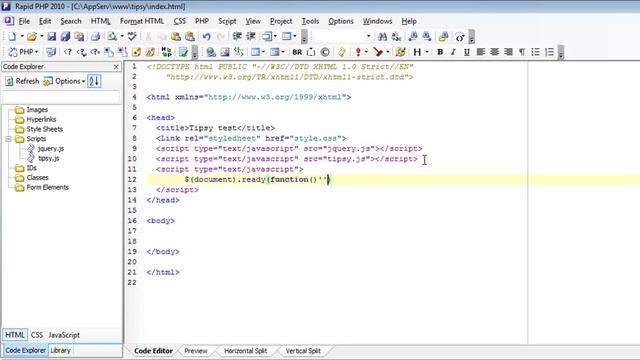Outdent the selected lines
The width and height of the screenshot is (640, 360).
pos(251,37)
